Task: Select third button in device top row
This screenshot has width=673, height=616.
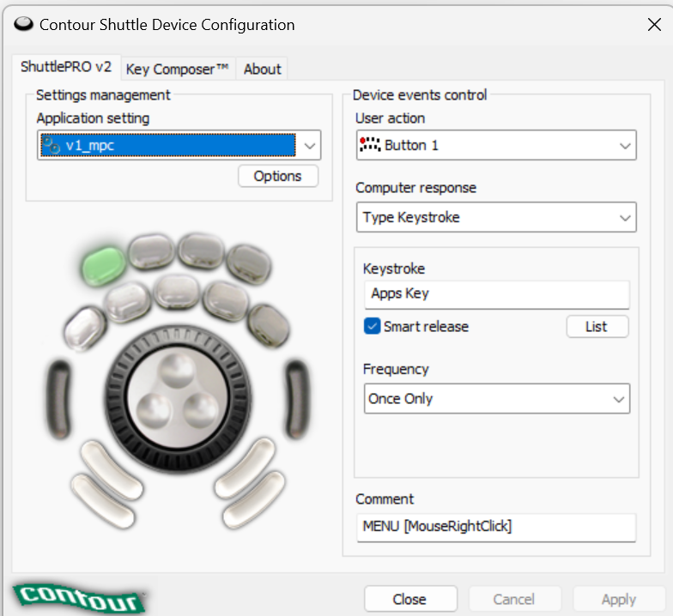Action: coord(201,251)
